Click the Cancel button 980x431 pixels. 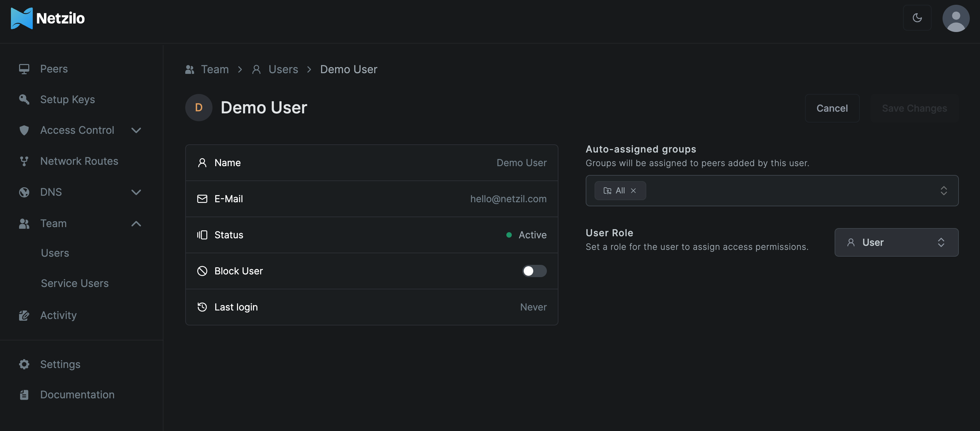pos(832,108)
